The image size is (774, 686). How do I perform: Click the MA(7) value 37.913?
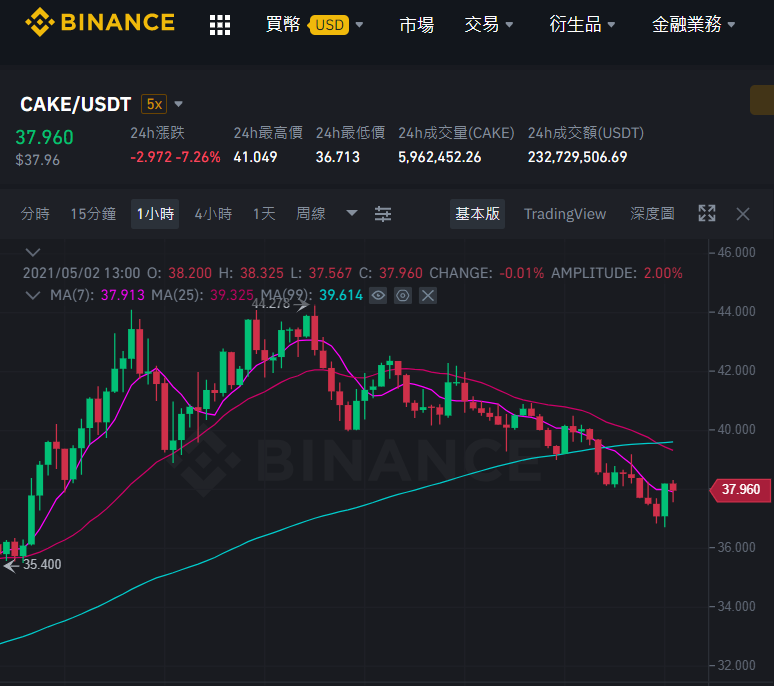pos(122,295)
